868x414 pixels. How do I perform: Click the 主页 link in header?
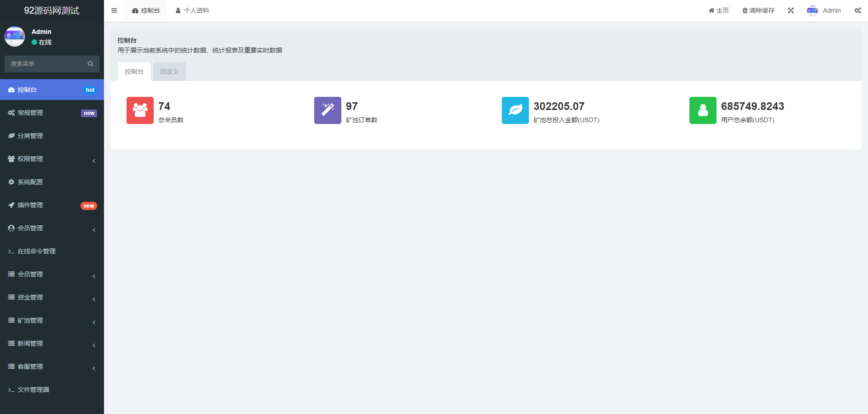pos(719,10)
